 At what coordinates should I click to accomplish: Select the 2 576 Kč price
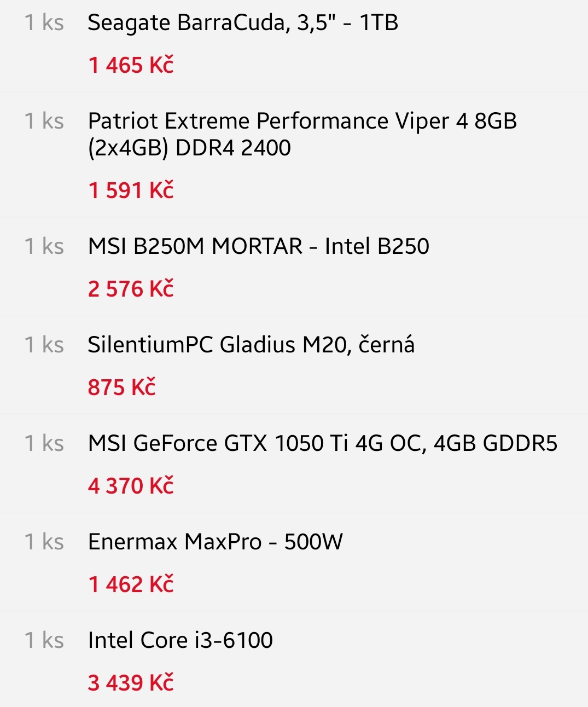pyautogui.click(x=131, y=289)
